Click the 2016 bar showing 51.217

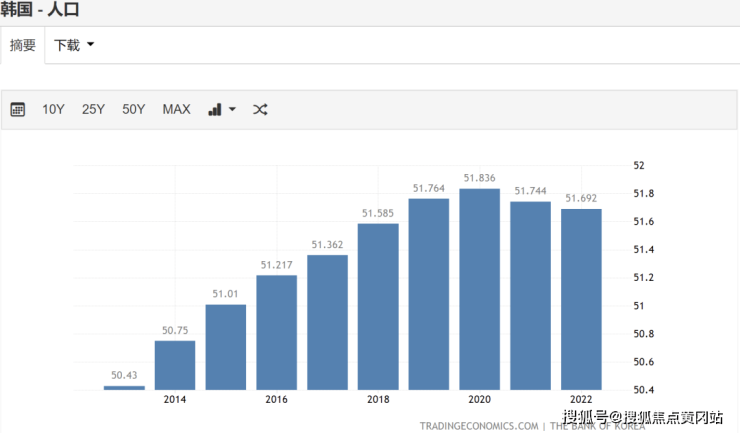click(x=276, y=331)
